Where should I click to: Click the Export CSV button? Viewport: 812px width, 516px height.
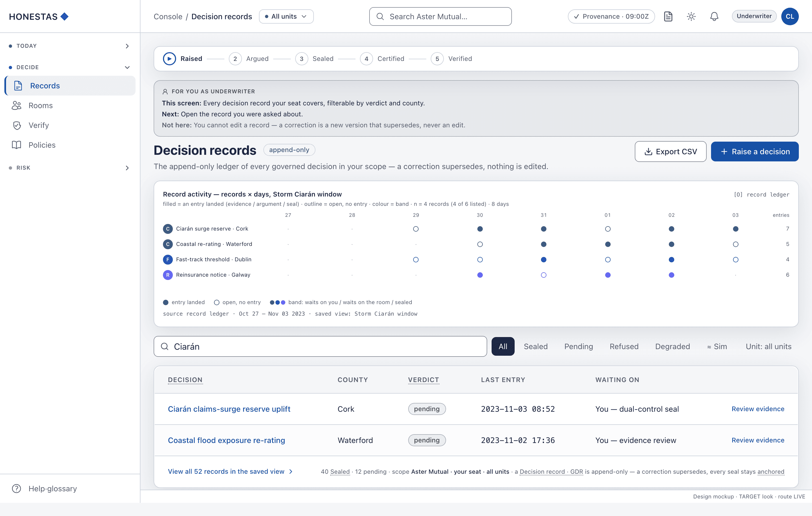click(670, 152)
